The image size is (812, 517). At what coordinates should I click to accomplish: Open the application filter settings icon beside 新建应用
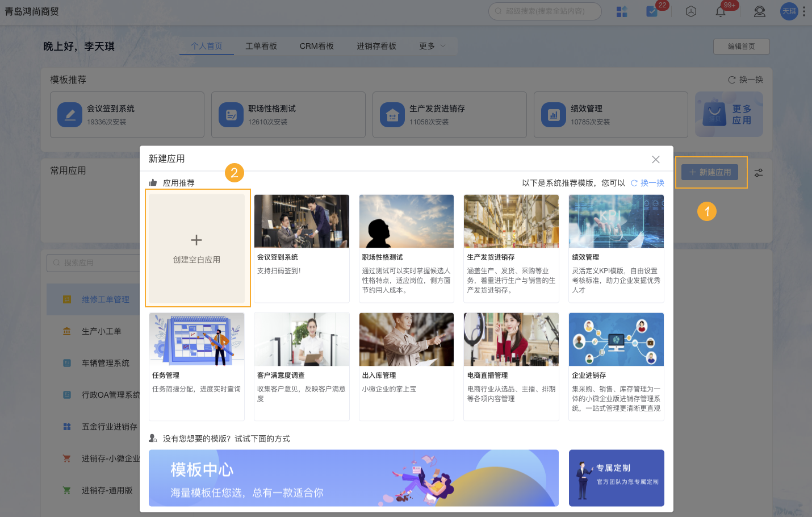(759, 172)
